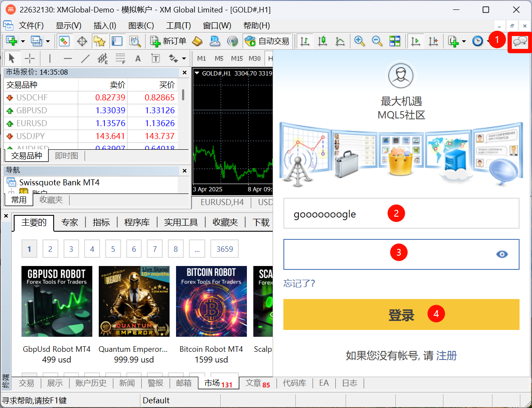Click the chart templates icon
The width and height of the screenshot is (532, 408).
(454, 41)
